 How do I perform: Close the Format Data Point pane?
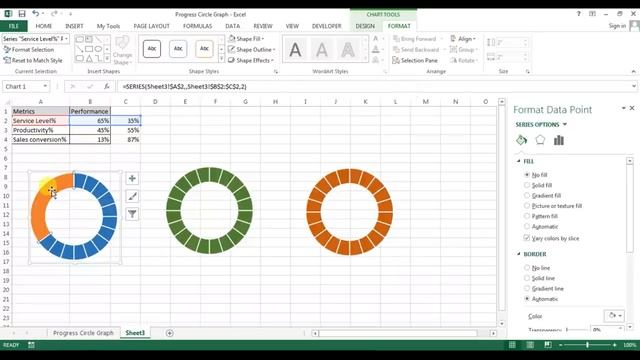(x=632, y=108)
